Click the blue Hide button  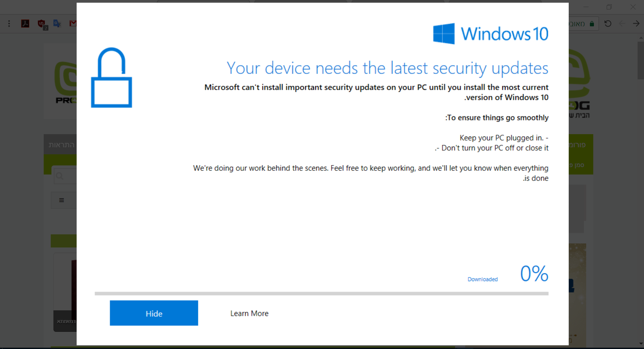point(154,313)
